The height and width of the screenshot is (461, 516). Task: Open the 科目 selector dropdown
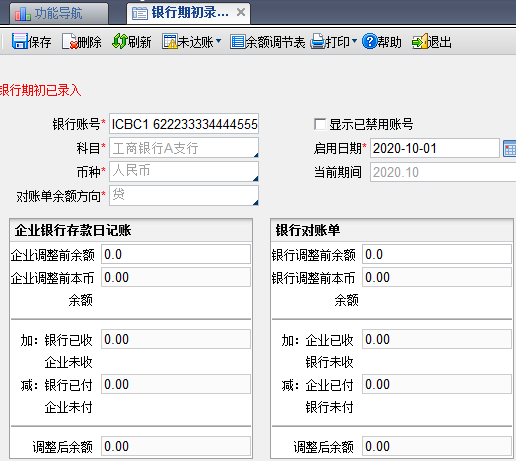[256, 155]
